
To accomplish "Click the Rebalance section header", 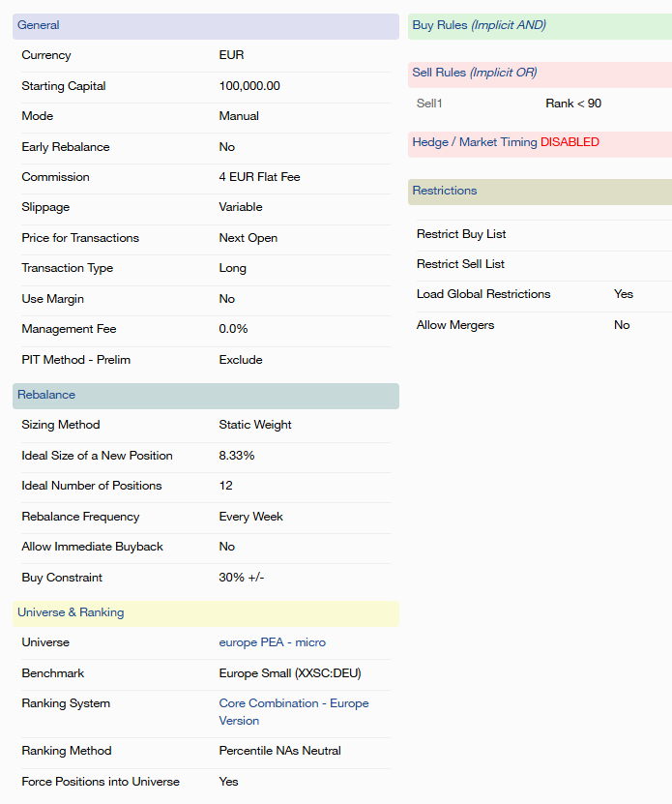I will [x=205, y=396].
